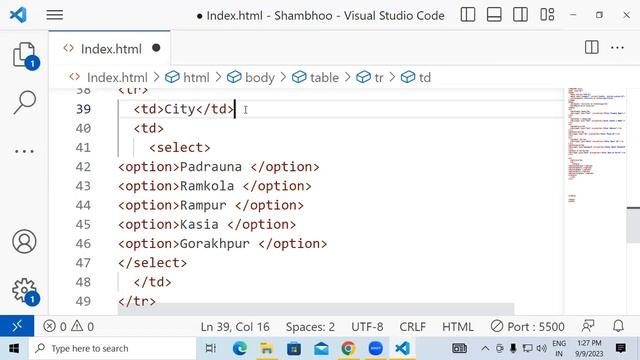Viewport: 640px width, 360px height.
Task: Launch Microsoft Edge from taskbar
Action: tap(240, 349)
